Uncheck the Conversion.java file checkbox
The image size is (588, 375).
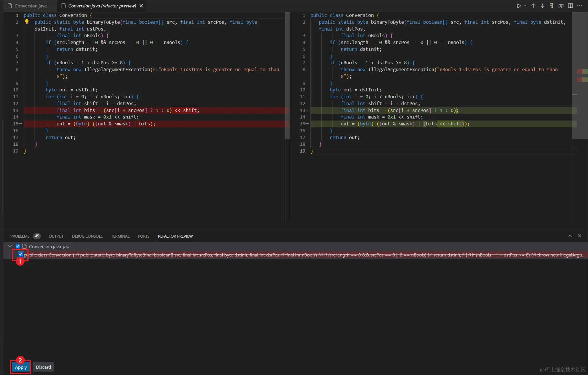coord(18,246)
